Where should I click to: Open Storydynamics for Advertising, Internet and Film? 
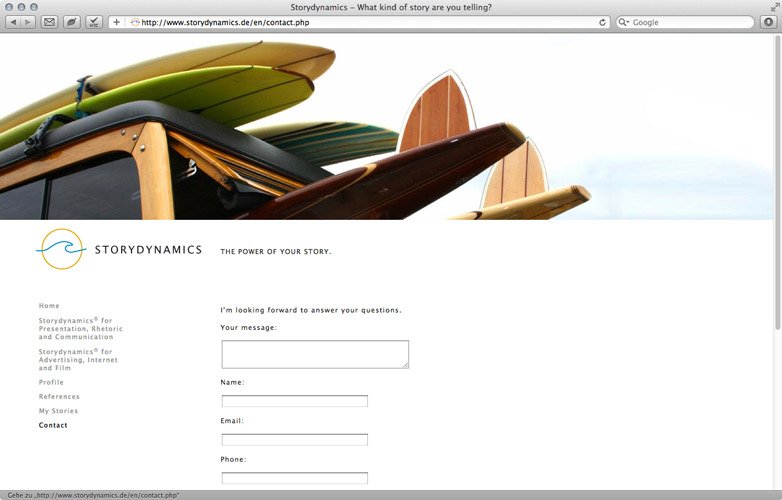coord(78,359)
